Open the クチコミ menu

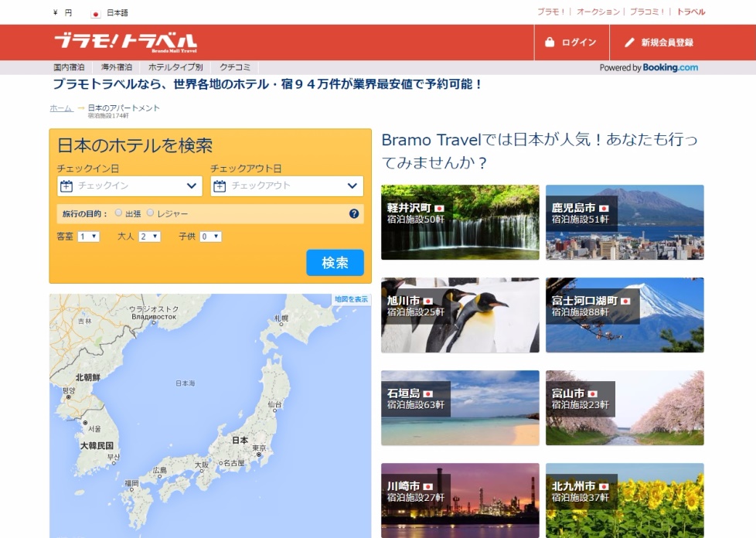pyautogui.click(x=235, y=67)
